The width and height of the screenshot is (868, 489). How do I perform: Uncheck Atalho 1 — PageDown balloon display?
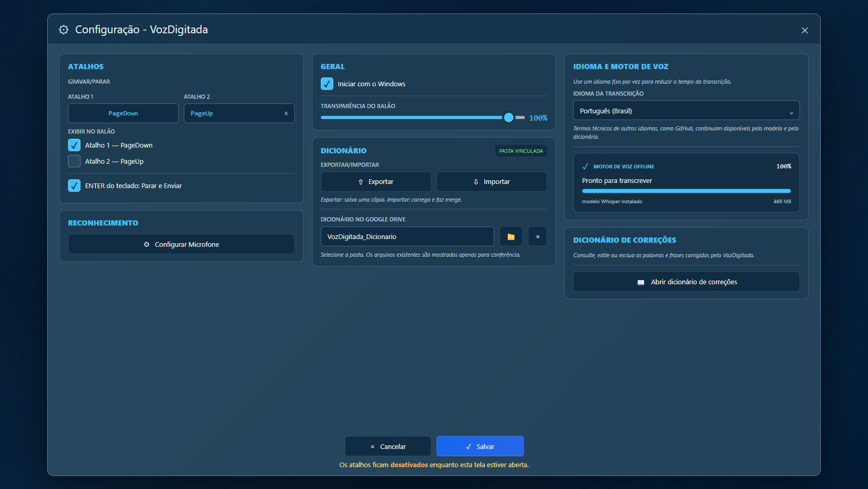[74, 145]
